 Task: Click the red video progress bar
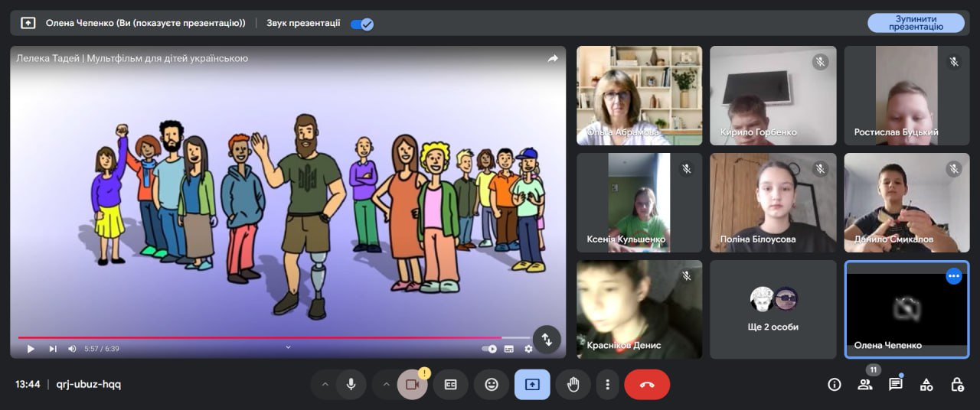pyautogui.click(x=260, y=337)
